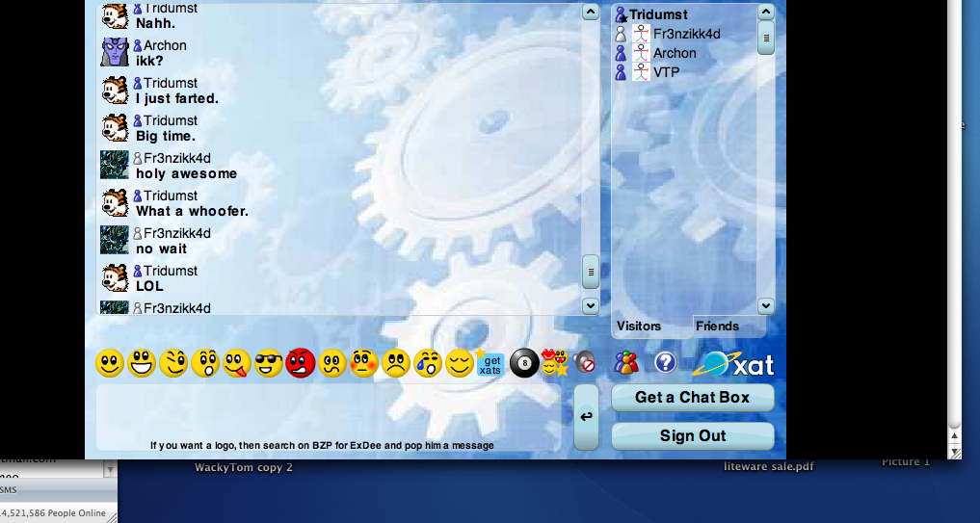Select the WackyTom copy 2 desktop item
This screenshot has height=523, width=980.
click(x=244, y=467)
